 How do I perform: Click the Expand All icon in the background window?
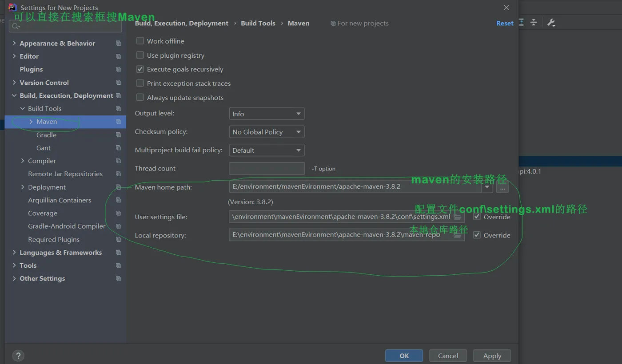(521, 23)
